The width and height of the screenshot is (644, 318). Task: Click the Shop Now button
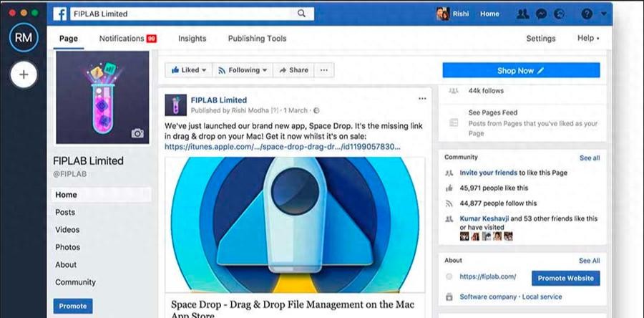pos(520,70)
